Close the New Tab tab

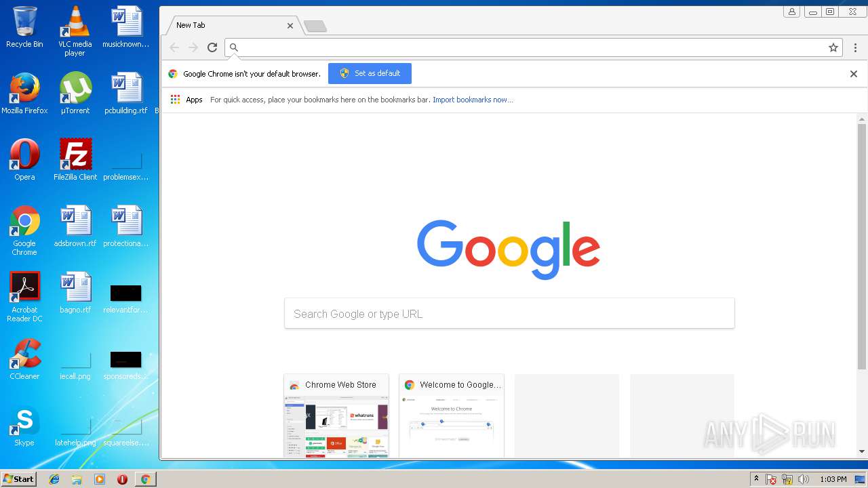point(290,26)
